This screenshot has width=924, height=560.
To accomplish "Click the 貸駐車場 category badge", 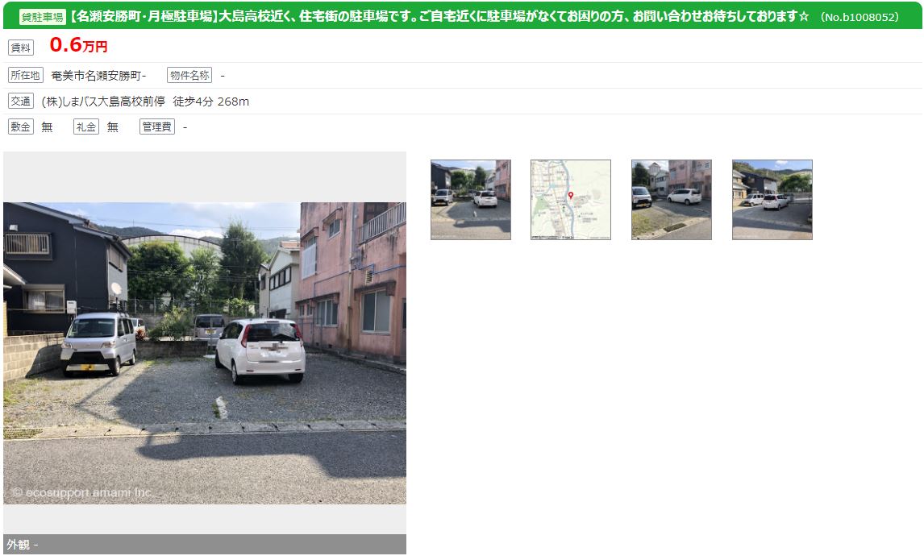I will [x=43, y=17].
